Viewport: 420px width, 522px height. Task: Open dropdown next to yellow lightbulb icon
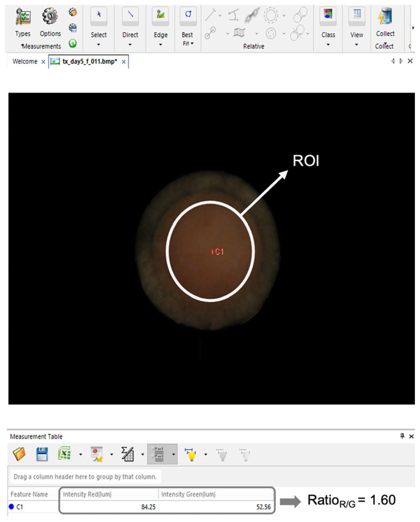coord(206,454)
